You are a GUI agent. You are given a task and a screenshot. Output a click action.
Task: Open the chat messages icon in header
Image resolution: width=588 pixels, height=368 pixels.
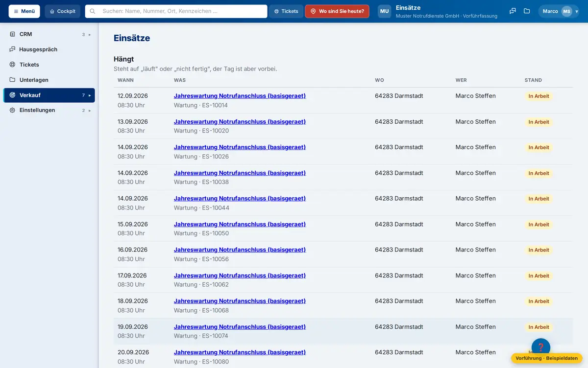[x=513, y=11]
